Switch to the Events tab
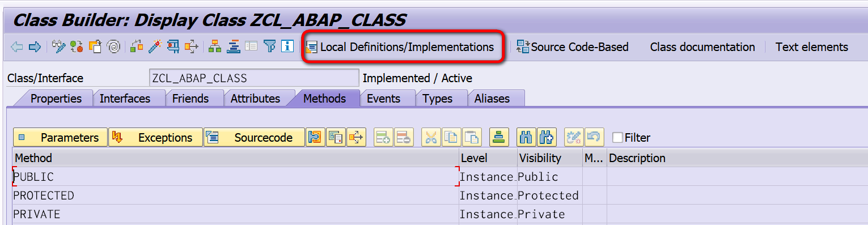 (x=383, y=98)
